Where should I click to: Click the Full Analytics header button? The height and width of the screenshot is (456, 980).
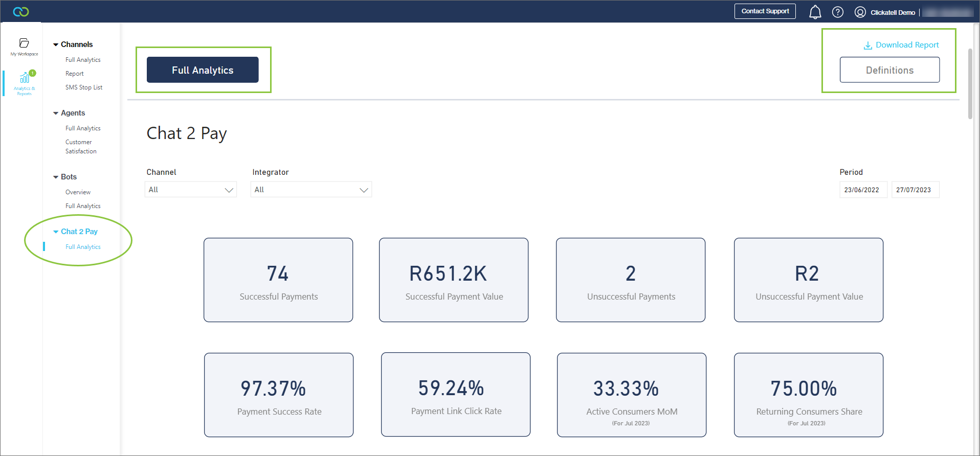(x=203, y=70)
